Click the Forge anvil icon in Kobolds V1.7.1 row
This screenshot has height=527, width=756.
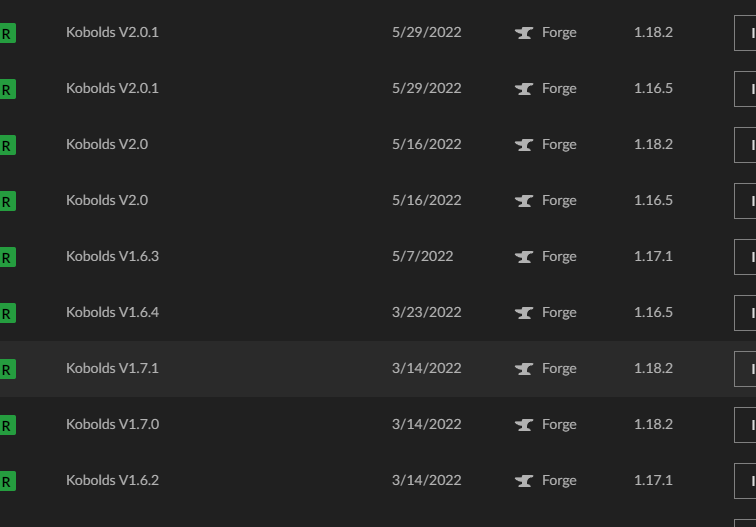point(524,369)
